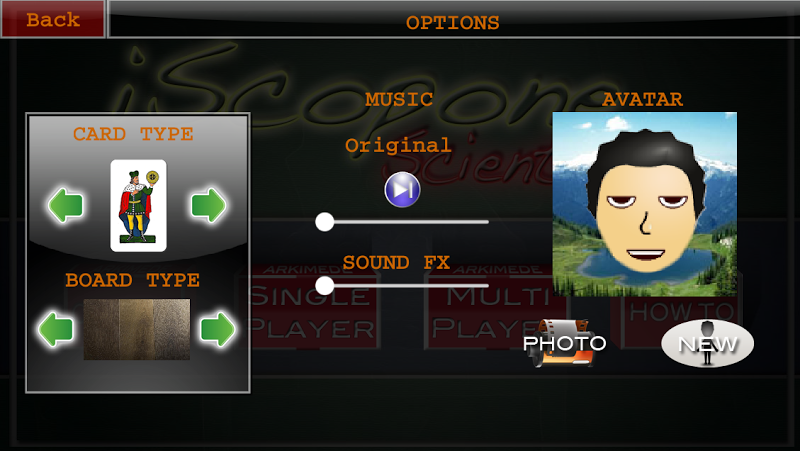Click the OPTIONS title bar text
Viewport: 800px width, 451px height.
(x=453, y=22)
